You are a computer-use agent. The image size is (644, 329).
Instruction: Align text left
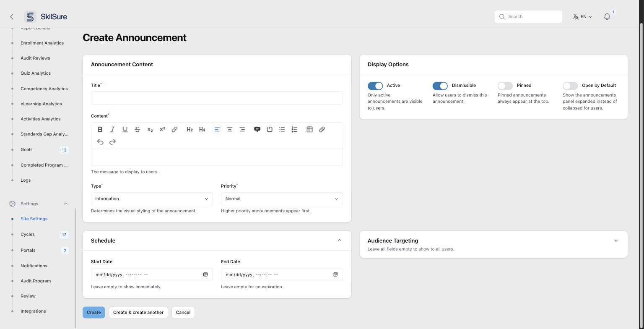pos(217,129)
